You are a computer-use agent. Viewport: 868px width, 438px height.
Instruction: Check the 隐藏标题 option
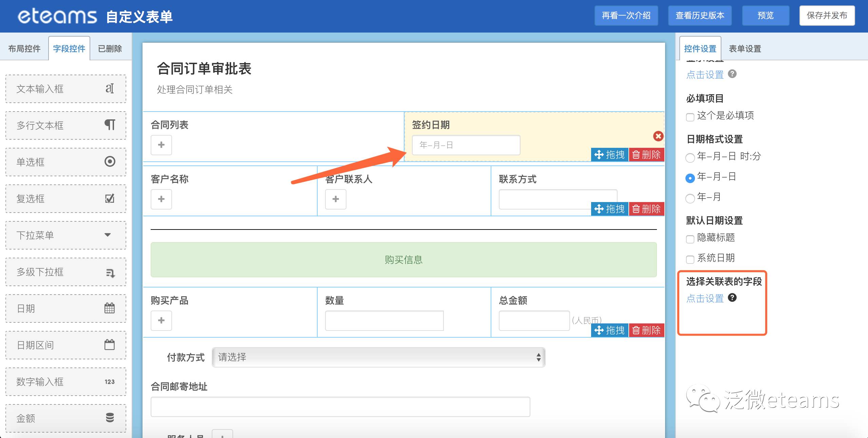tap(690, 239)
